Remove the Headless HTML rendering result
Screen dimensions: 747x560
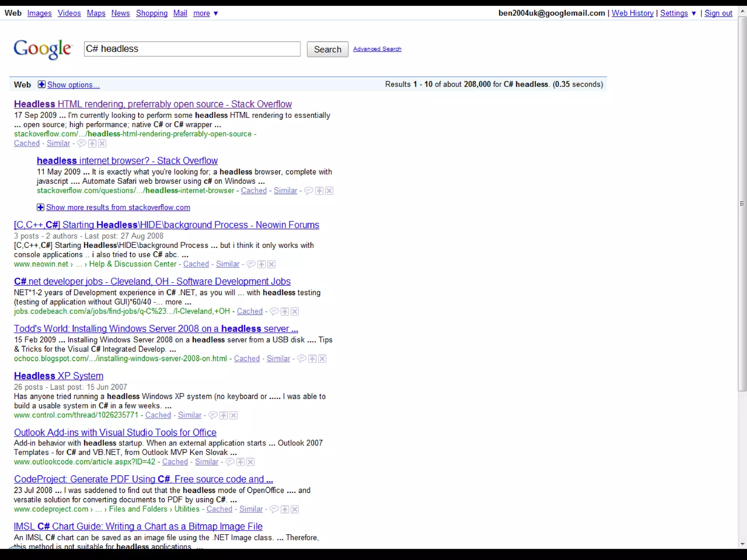tap(102, 143)
